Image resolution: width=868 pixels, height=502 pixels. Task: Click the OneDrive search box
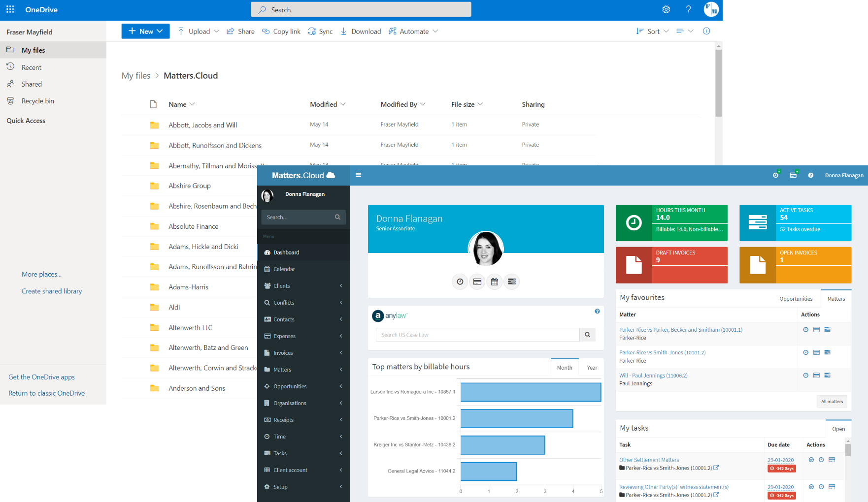point(361,9)
